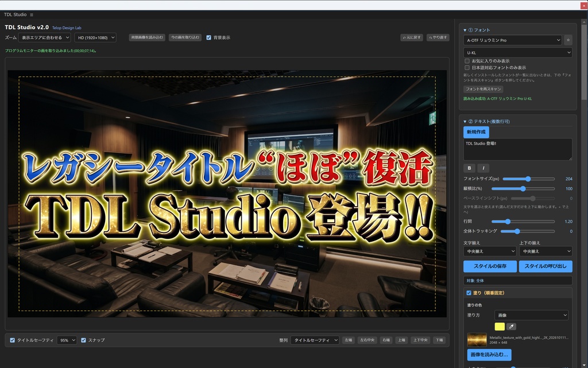588x368 pixels.
Task: Click the 画像を読み込む… button
Action: [489, 355]
